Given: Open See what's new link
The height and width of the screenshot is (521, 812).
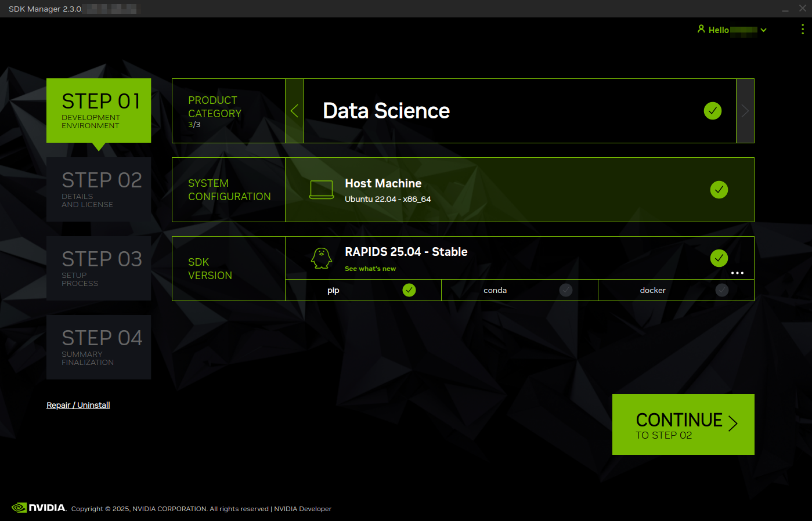Looking at the screenshot, I should (x=370, y=269).
